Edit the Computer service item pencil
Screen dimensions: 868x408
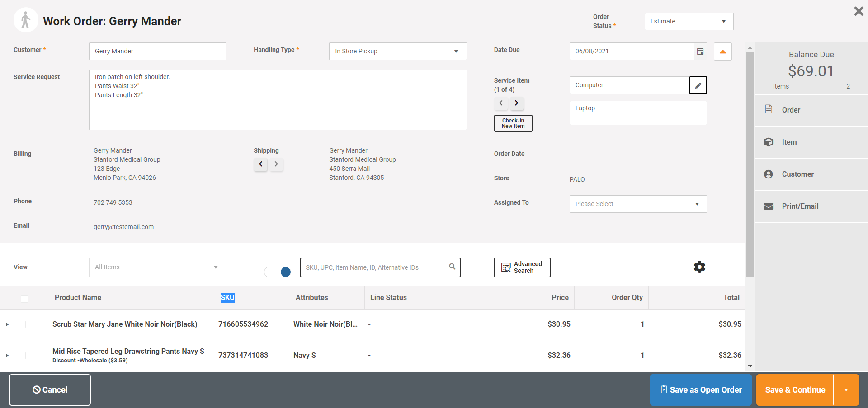698,85
